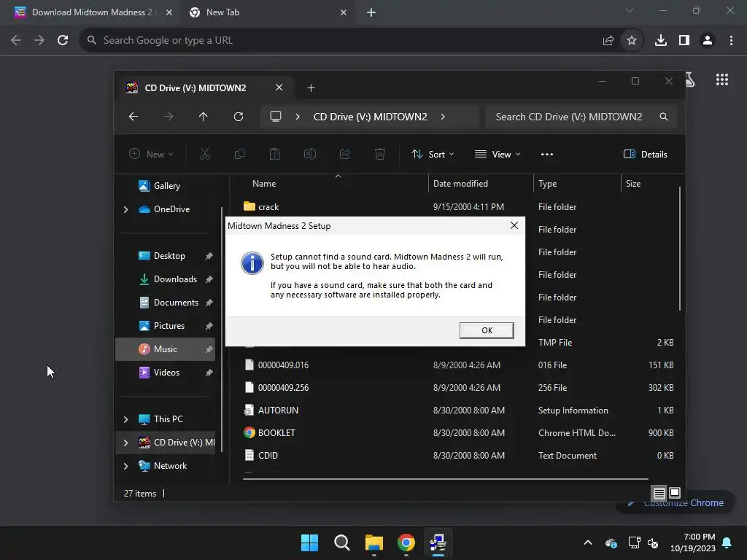Open Chrome Downloads icon
The image size is (747, 560).
click(x=661, y=41)
